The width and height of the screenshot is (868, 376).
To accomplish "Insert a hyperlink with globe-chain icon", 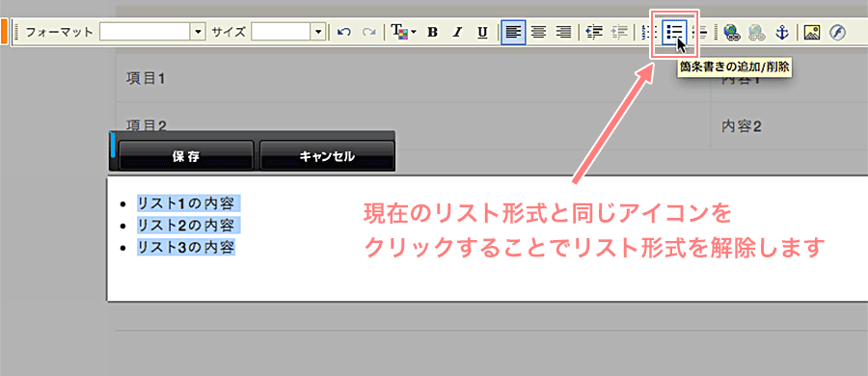I will pyautogui.click(x=732, y=33).
